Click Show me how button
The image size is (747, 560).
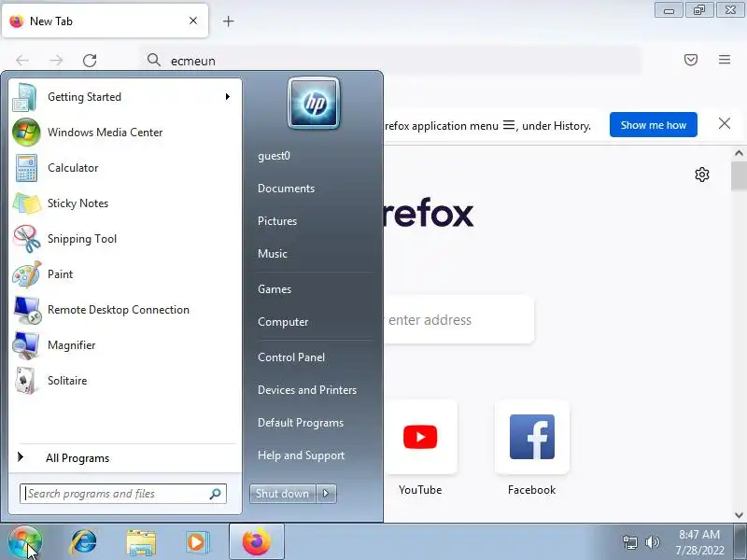(x=653, y=125)
